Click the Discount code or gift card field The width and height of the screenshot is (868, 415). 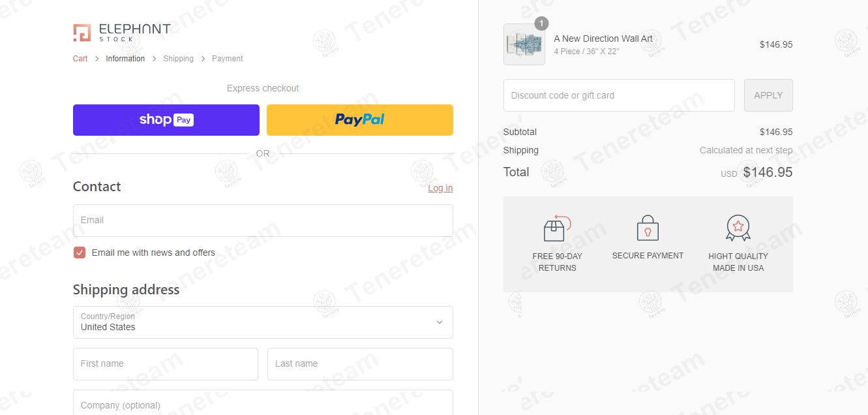click(619, 95)
